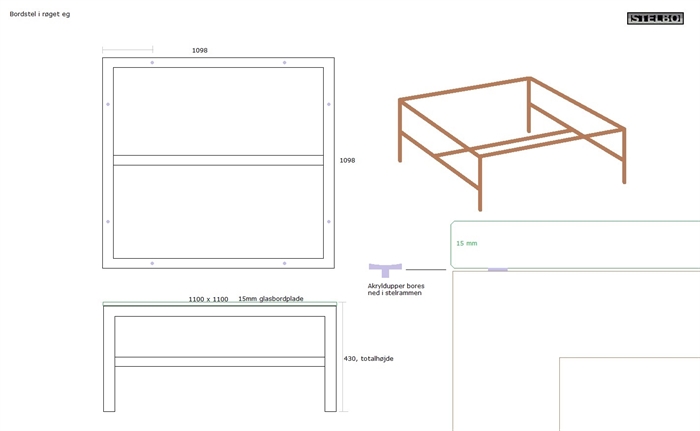700x431 pixels.
Task: Click the STELBO logo
Action: 655,18
